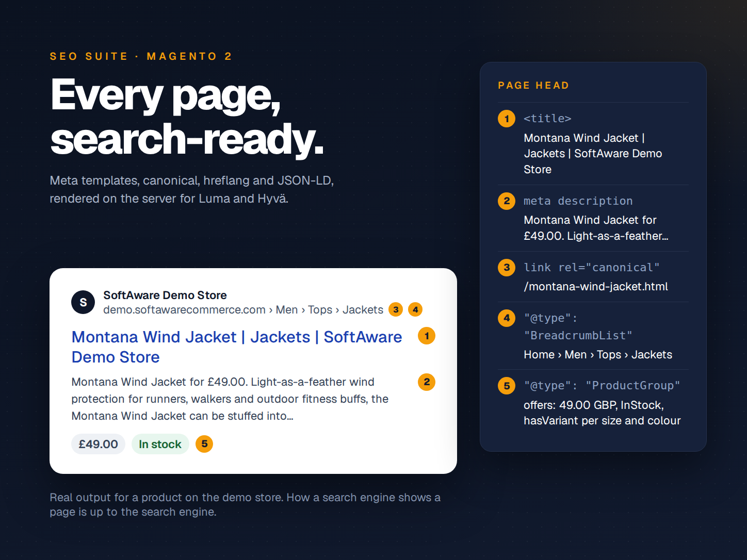747x560 pixels.
Task: Click the PAGE HEAD panel heading
Action: [533, 86]
